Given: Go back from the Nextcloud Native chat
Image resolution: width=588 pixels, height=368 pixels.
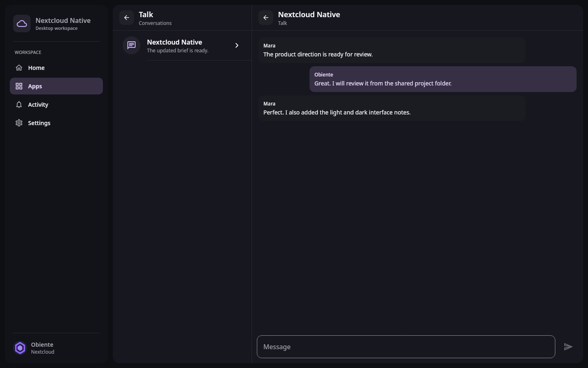Looking at the screenshot, I should [x=266, y=18].
